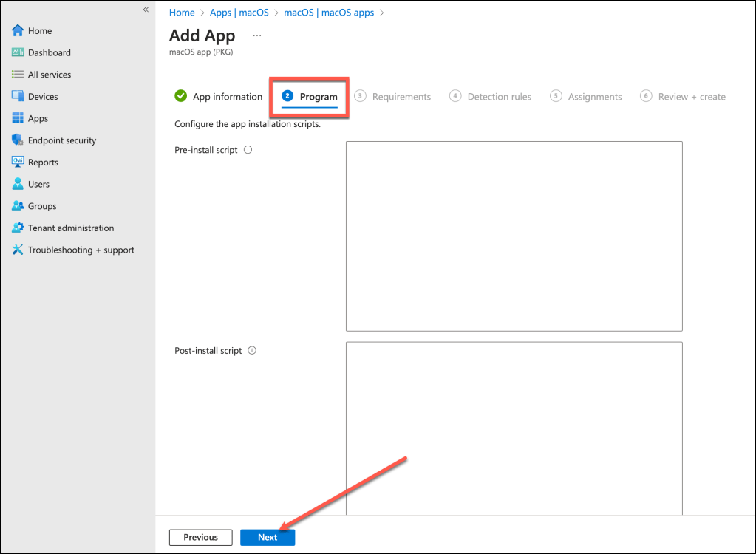Viewport: 756px width, 554px height.
Task: Click the Users person icon
Action: tap(18, 184)
